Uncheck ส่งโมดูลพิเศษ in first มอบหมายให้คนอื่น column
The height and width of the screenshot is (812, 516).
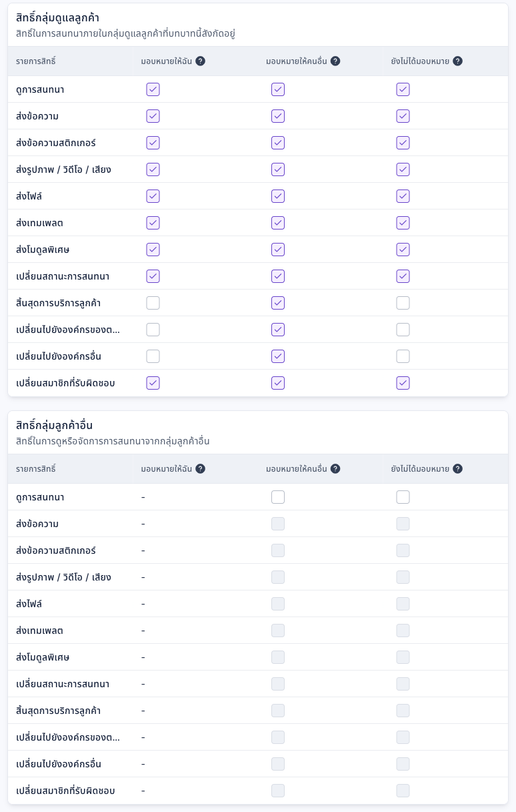278,250
